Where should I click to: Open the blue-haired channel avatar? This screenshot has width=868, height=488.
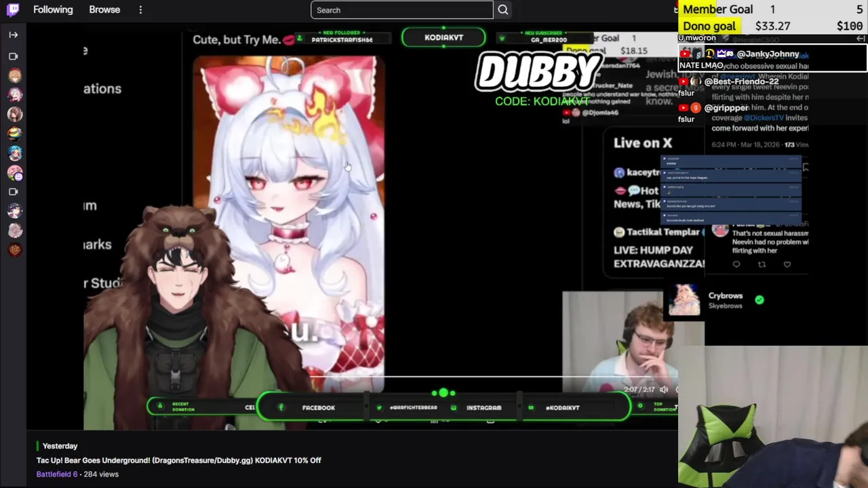pos(14,153)
